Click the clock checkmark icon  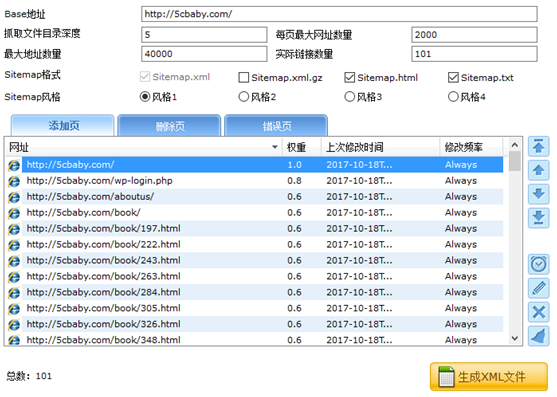(x=539, y=265)
